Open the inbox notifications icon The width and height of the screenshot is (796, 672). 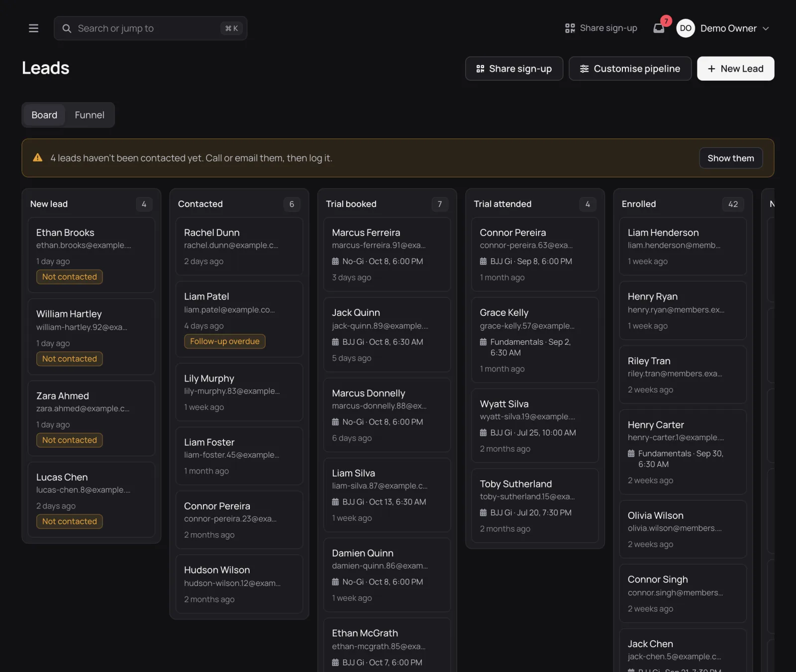click(x=659, y=28)
